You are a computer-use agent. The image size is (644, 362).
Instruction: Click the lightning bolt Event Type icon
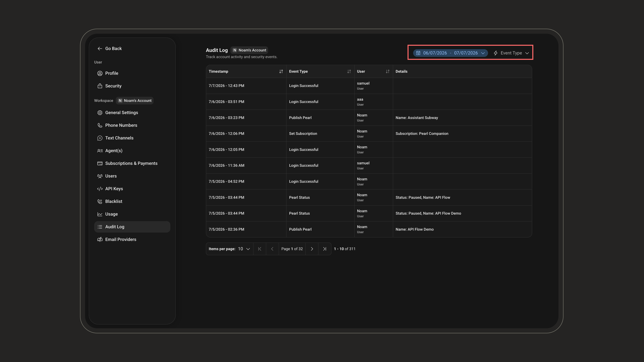pyautogui.click(x=495, y=53)
